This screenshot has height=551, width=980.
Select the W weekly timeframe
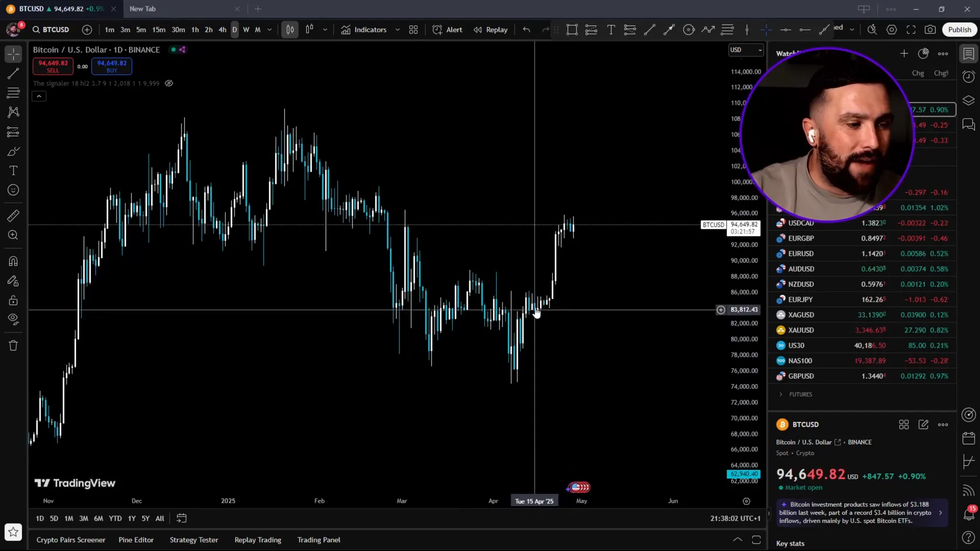point(246,30)
